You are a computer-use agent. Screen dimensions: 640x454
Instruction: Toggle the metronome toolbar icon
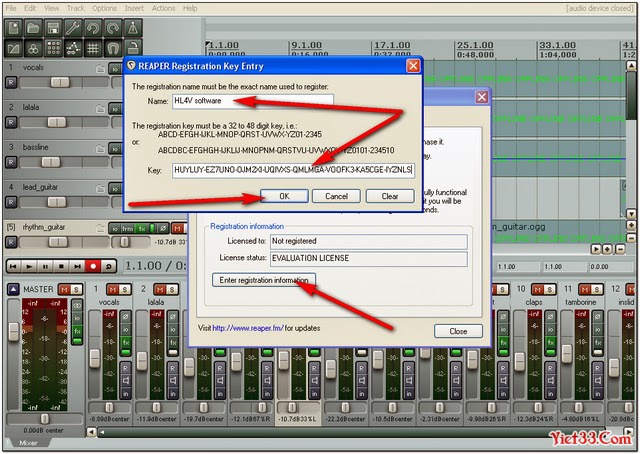coord(133,28)
